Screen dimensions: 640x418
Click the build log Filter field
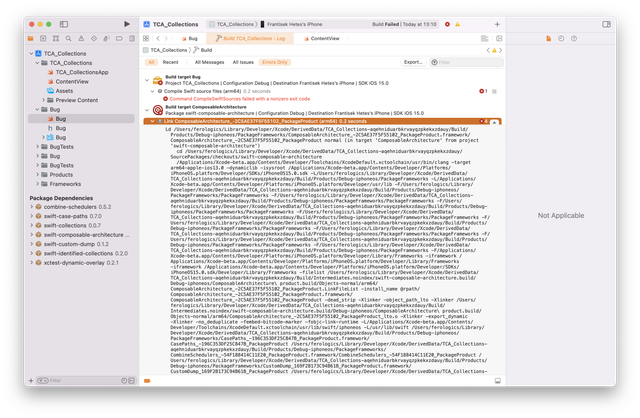click(467, 62)
